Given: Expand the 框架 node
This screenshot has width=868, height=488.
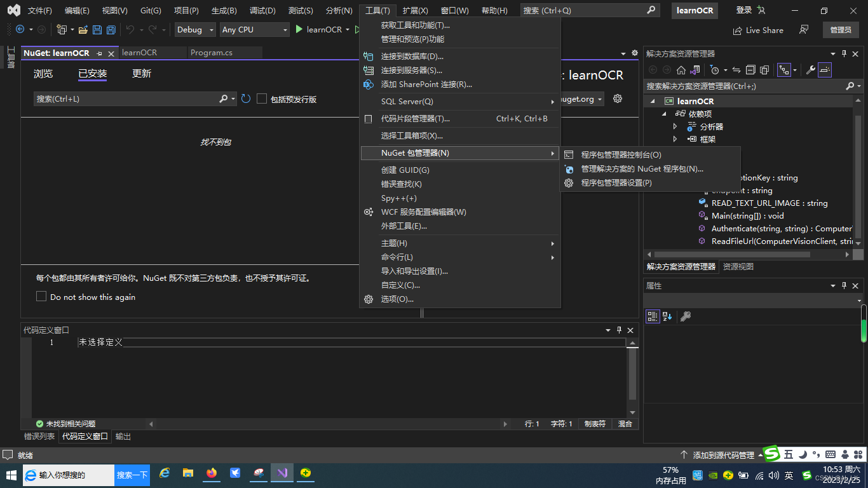Looking at the screenshot, I should (x=675, y=139).
